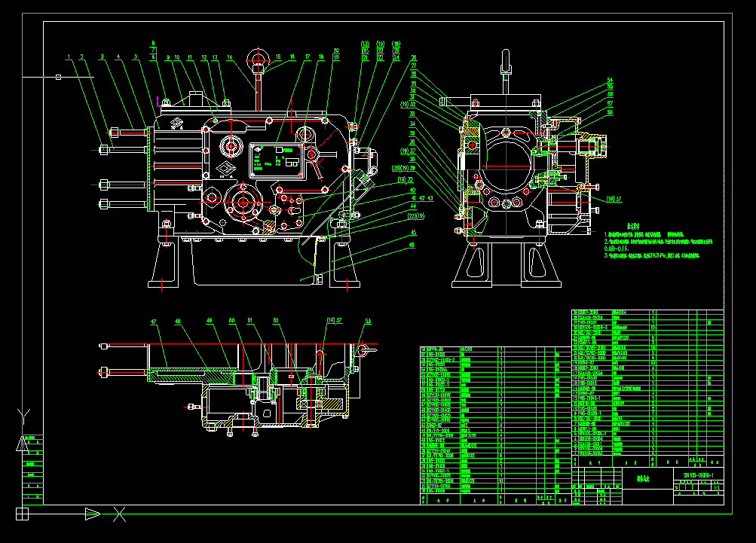756x543 pixels.
Task: Select part callout number 2
Action: [x=82, y=56]
